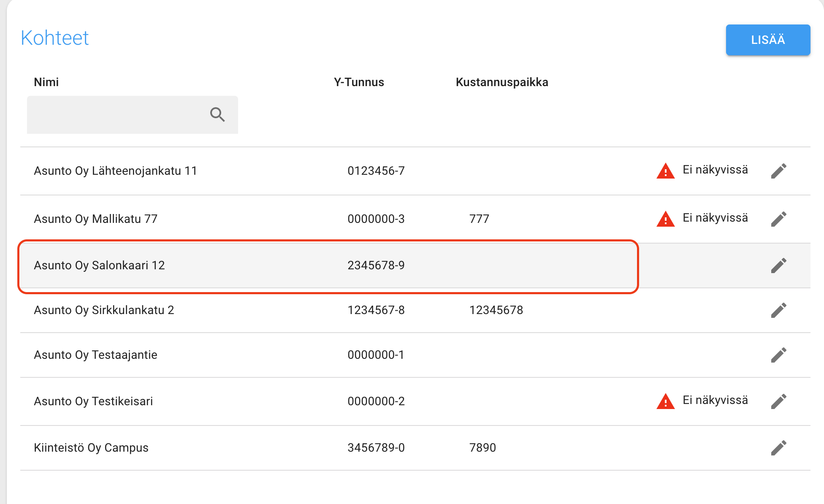This screenshot has height=504, width=824.
Task: Select Kiinteistö Oy Campus name
Action: 91,448
